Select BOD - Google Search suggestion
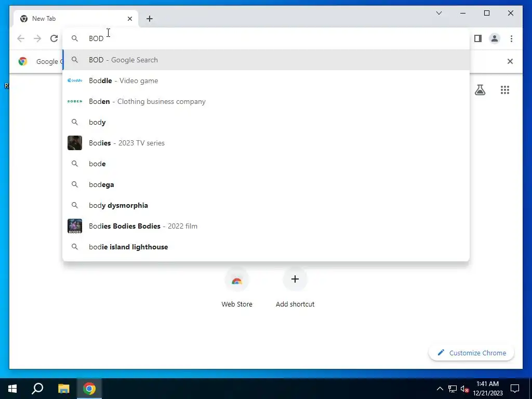 [267, 60]
